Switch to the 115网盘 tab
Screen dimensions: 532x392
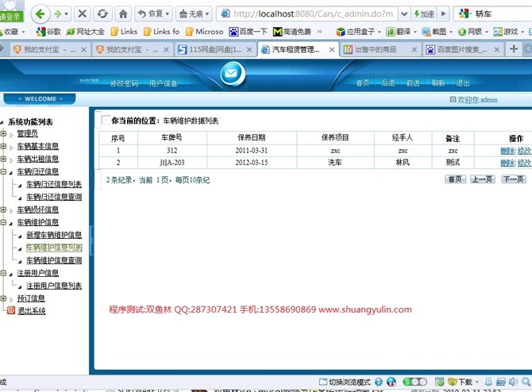pyautogui.click(x=215, y=49)
